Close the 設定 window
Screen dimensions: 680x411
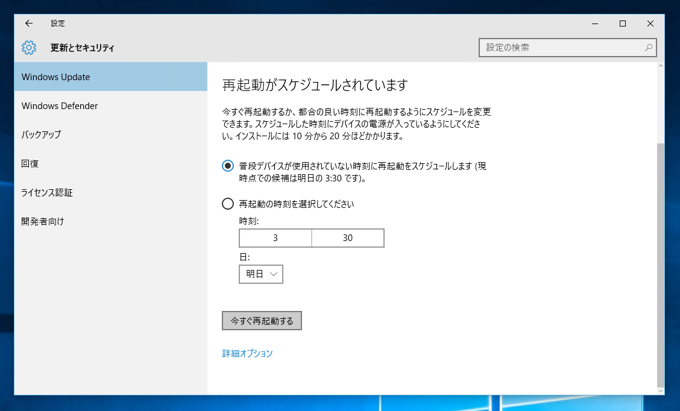[650, 24]
